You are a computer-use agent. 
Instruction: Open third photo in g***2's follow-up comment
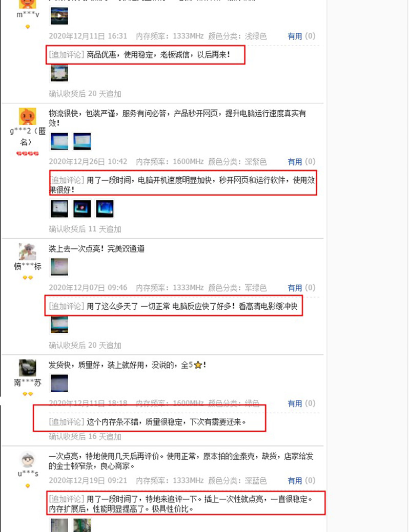(105, 209)
